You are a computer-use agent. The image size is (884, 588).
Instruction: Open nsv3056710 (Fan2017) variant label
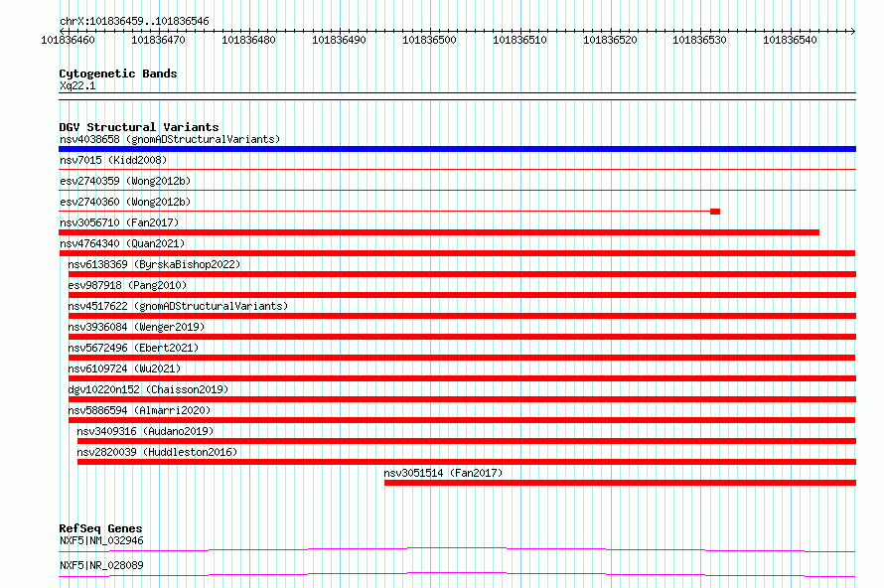[x=119, y=222]
